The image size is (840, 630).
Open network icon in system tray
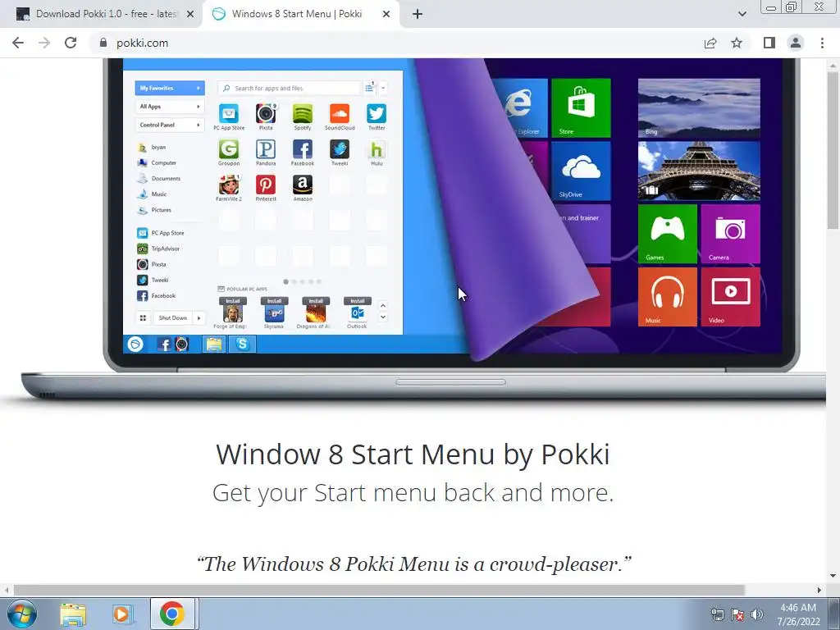coord(717,614)
